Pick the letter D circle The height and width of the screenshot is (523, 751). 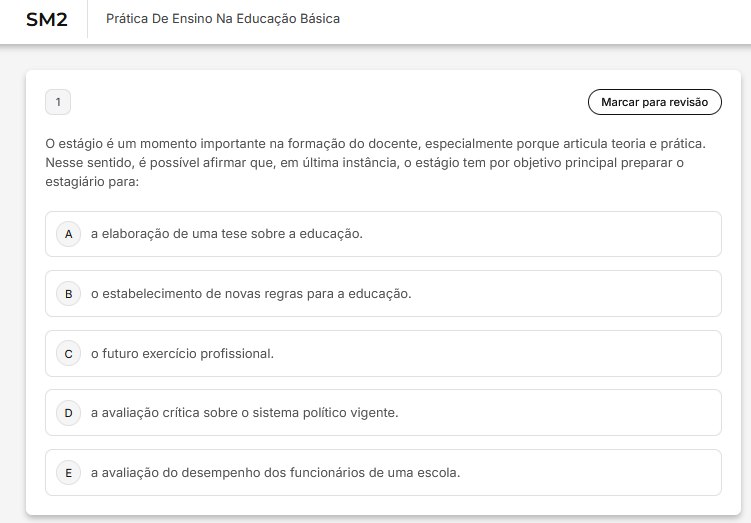pyautogui.click(x=68, y=412)
